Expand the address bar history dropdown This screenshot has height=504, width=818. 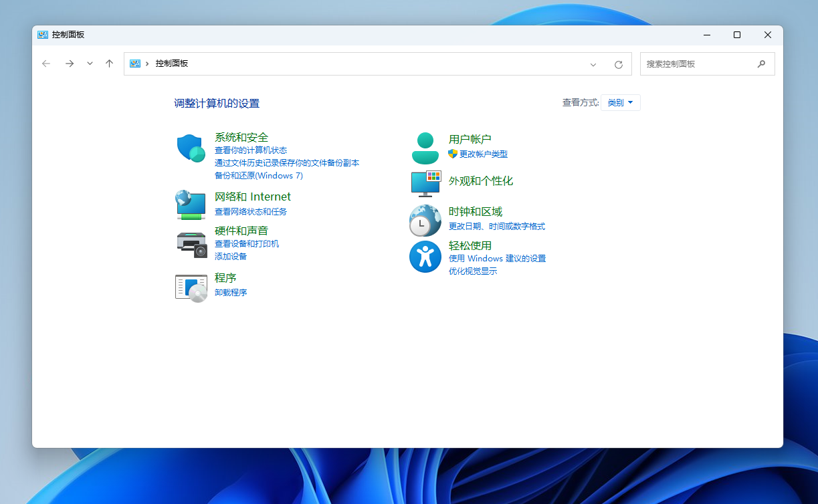tap(593, 64)
